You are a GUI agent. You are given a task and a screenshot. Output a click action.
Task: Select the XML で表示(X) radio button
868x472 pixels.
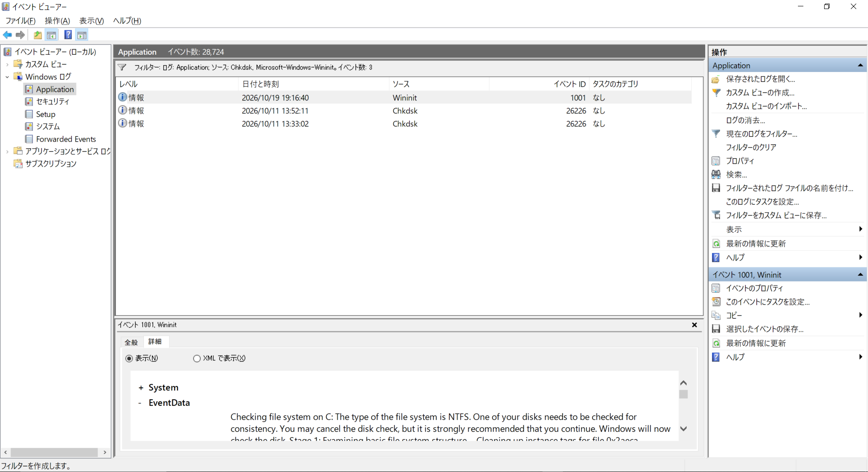(x=197, y=358)
